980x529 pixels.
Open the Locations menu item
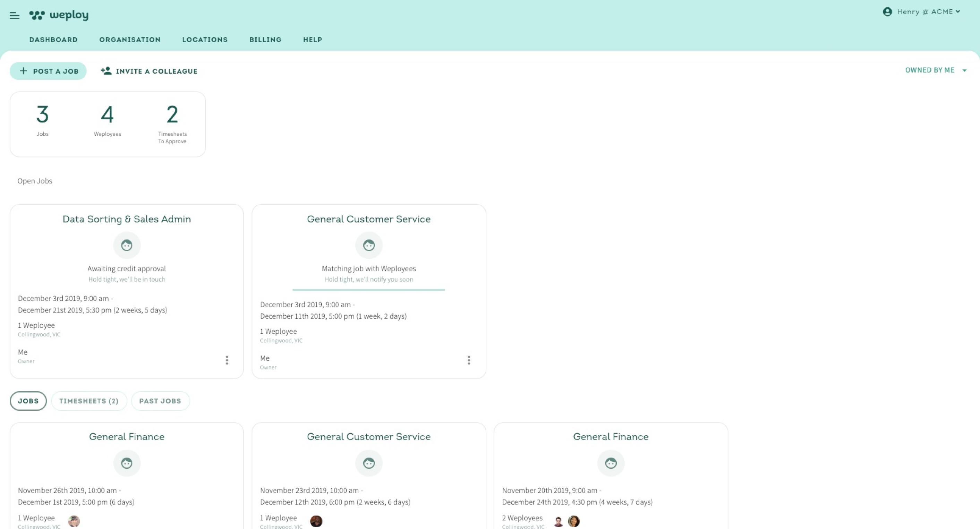(205, 40)
